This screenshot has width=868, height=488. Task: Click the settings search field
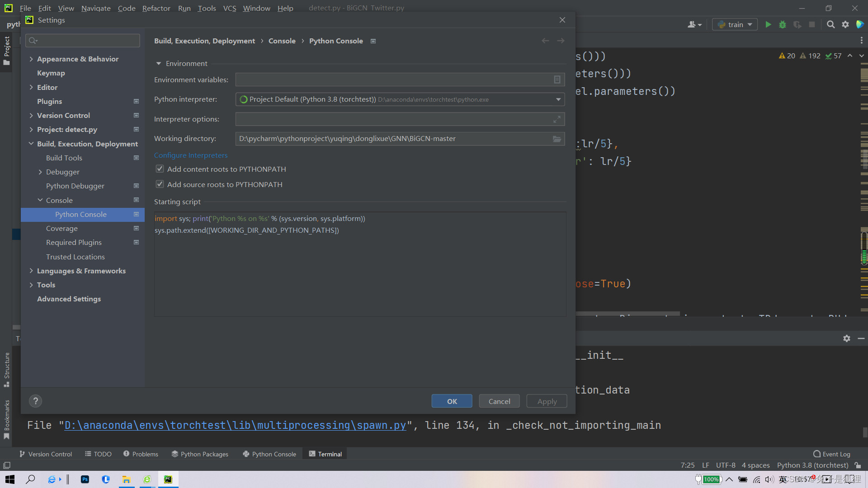coord(83,41)
